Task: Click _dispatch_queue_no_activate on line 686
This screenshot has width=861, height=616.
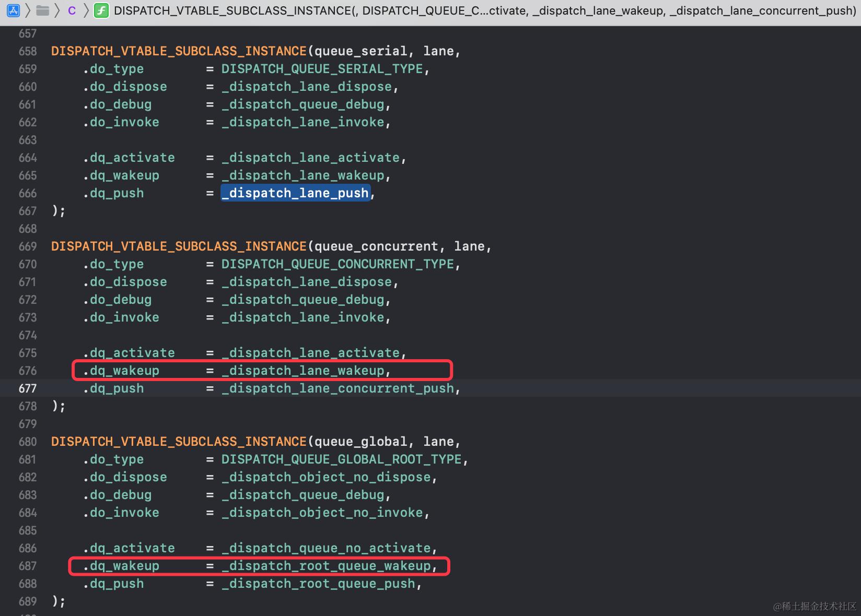Action: 326,548
